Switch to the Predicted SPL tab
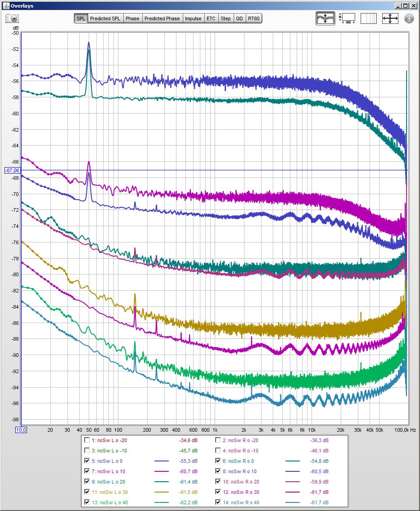Viewport: 420px width, 511px height. [x=105, y=18]
